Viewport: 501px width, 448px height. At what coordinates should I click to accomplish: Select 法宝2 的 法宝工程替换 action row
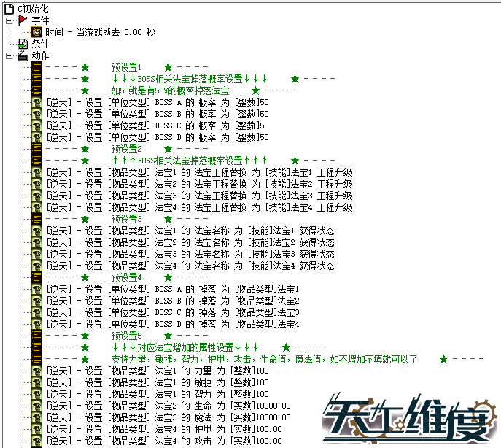coord(198,184)
